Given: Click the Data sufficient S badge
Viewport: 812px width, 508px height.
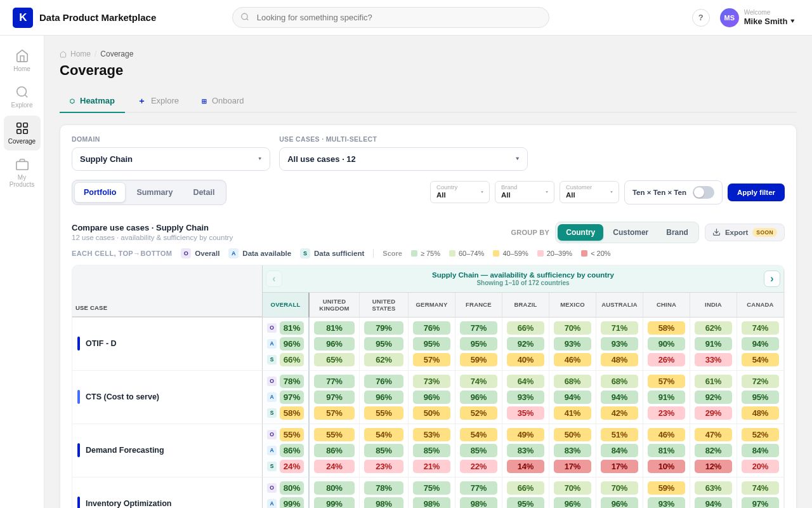Looking at the screenshot, I should 305,253.
